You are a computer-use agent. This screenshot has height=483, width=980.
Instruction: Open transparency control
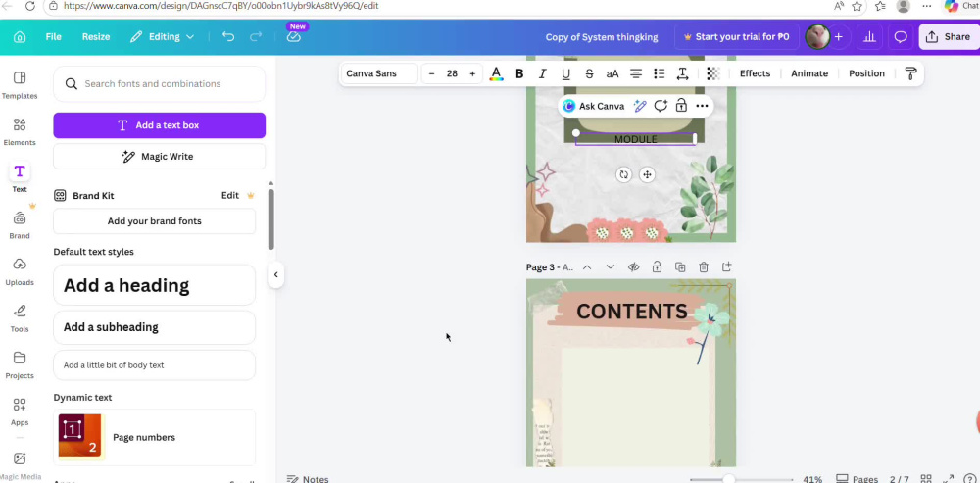tap(713, 73)
